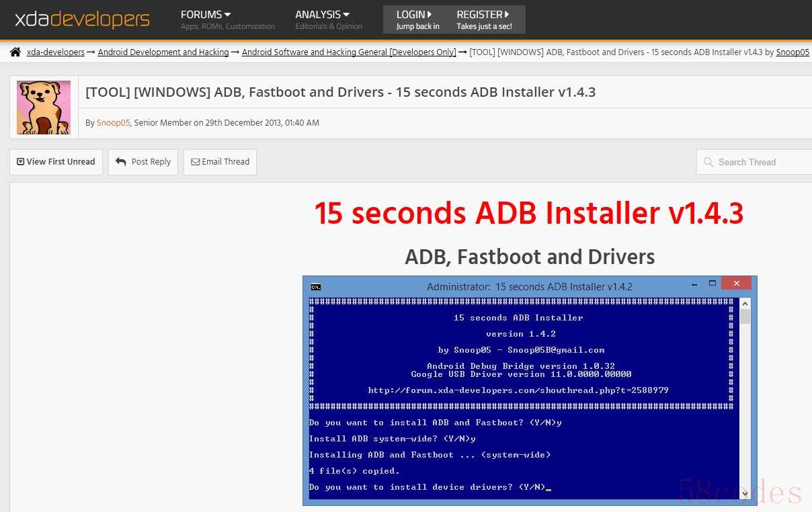Screen dimensions: 812x512
Task: Open the FORUMS dropdown menu
Action: 206,14
